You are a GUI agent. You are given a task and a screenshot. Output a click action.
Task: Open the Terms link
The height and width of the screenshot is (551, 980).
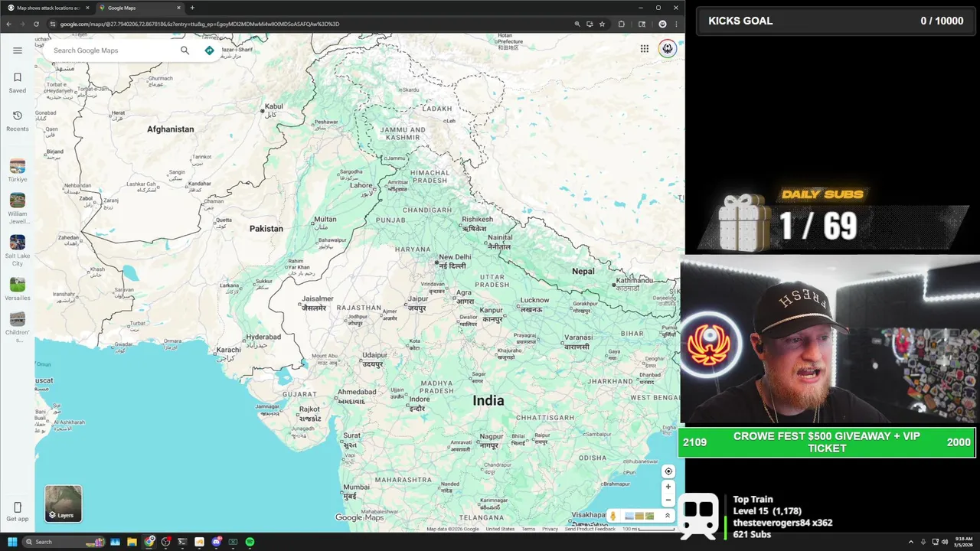528,529
